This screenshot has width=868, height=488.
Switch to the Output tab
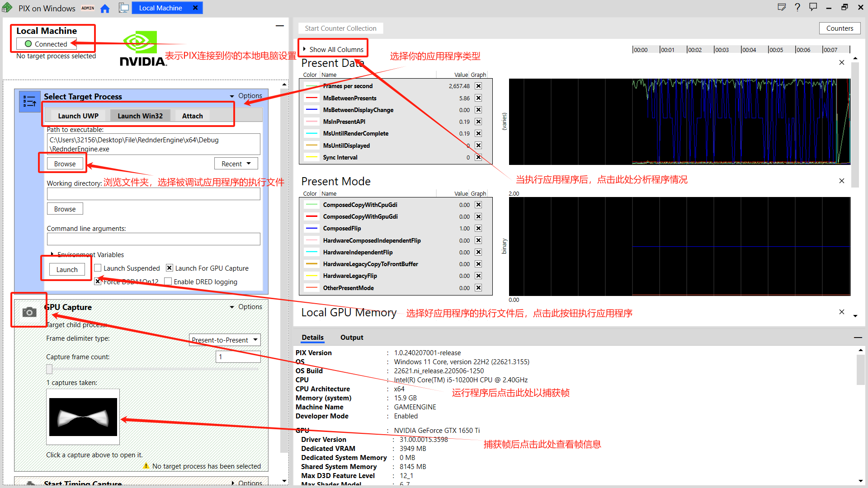click(x=351, y=337)
